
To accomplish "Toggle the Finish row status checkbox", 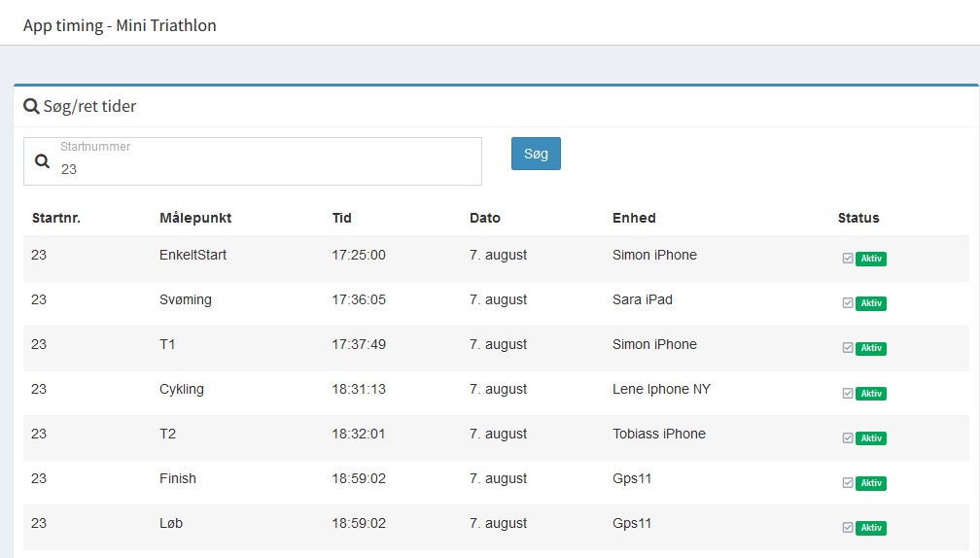I will pyautogui.click(x=848, y=483).
